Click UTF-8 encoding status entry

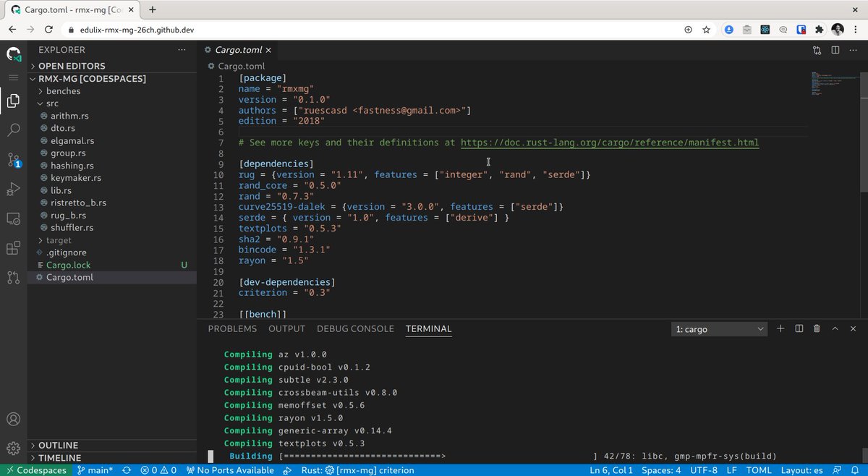coord(704,470)
